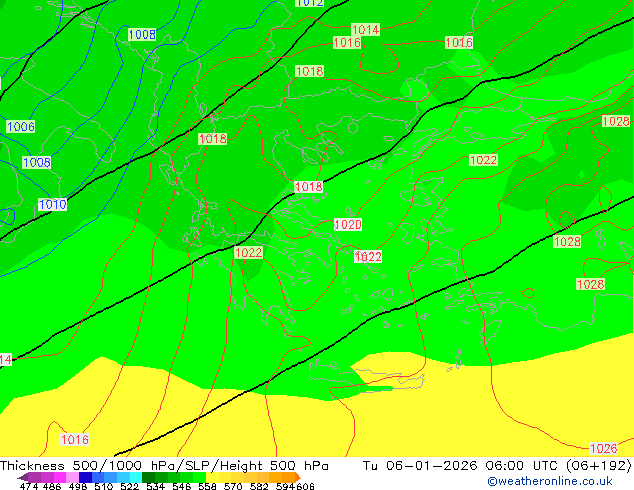Screen dimensions: 634x490
Task: Click the 546 value on the legend scale
Action: [182, 486]
